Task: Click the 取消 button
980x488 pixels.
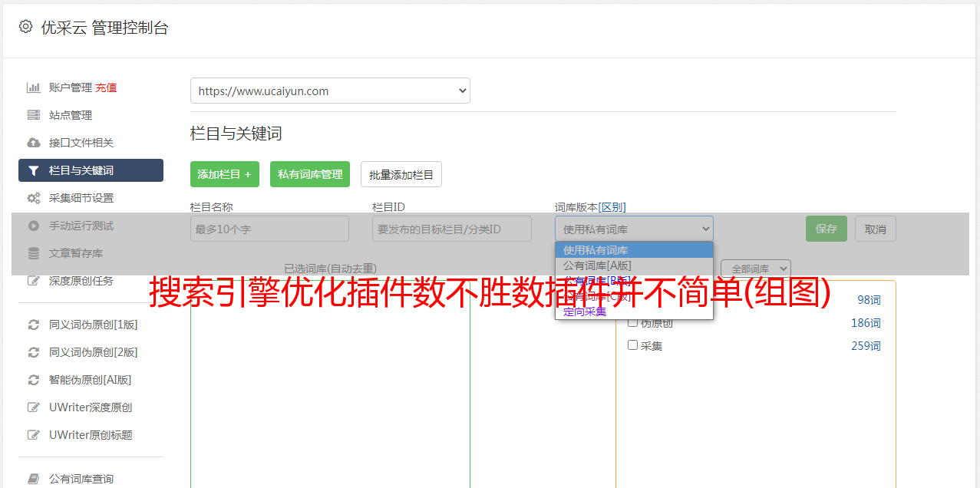Action: pyautogui.click(x=876, y=229)
